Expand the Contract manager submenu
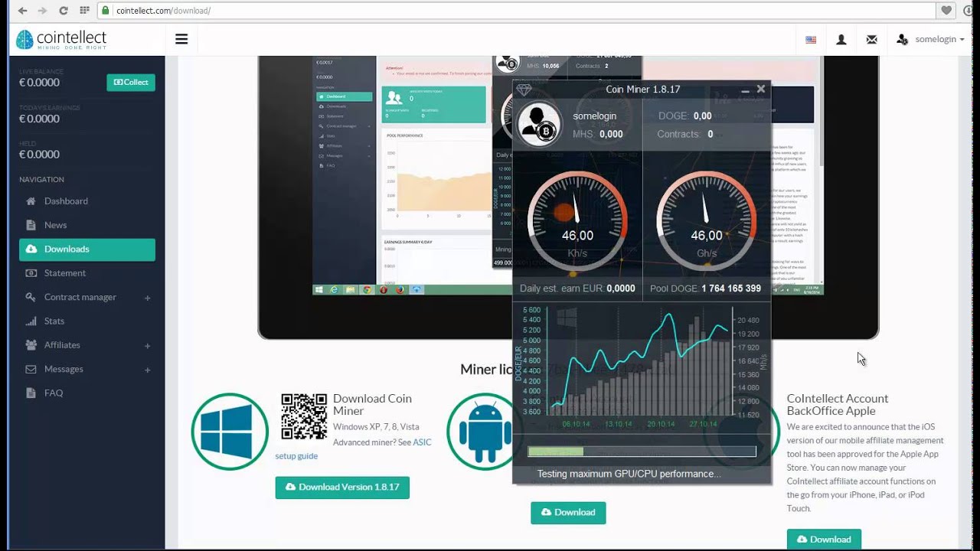The height and width of the screenshot is (551, 980). (148, 298)
